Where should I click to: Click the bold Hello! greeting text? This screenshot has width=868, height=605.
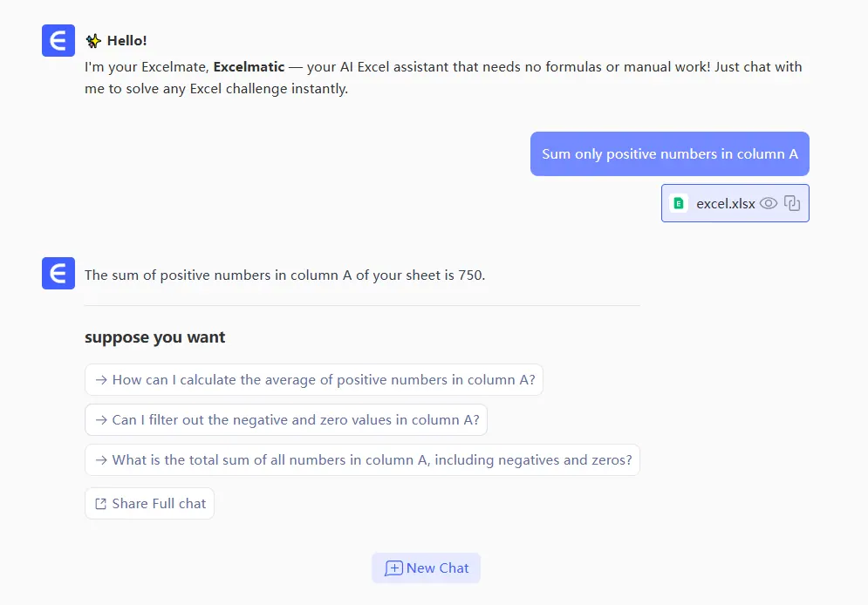coord(127,41)
